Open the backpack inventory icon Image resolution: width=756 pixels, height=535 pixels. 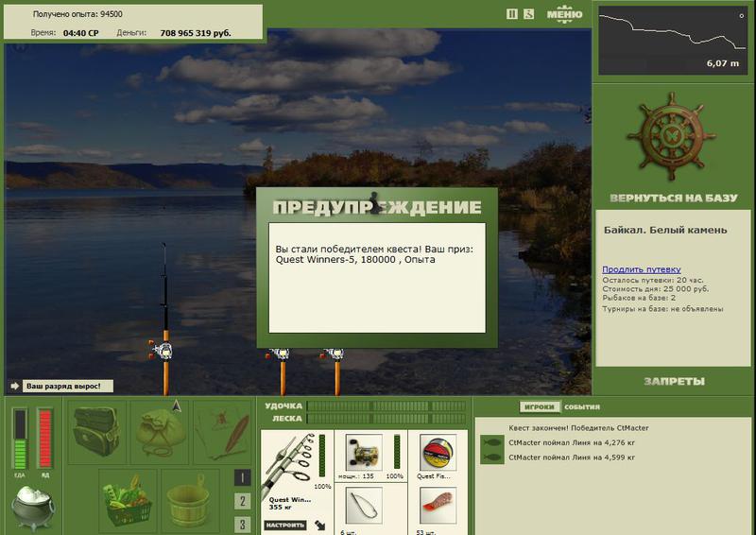[97, 432]
